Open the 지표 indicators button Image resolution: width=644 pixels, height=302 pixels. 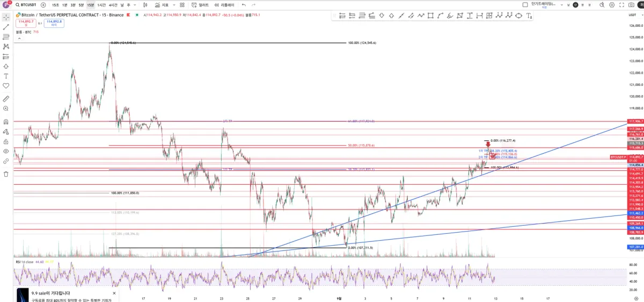[x=162, y=5]
